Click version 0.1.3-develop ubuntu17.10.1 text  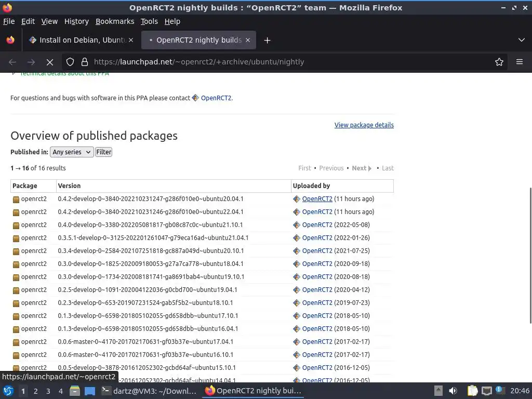(148, 316)
